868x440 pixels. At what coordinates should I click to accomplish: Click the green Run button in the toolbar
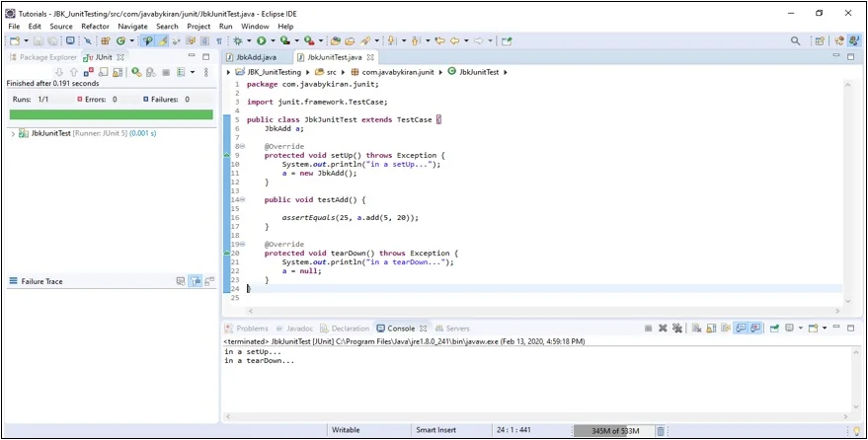(262, 40)
